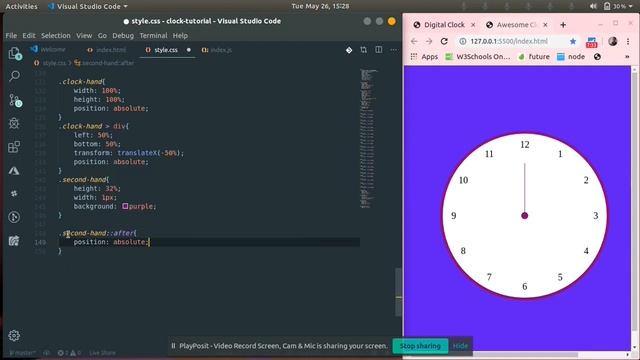Viewport: 640px width, 360px height.
Task: Open the Selection menu
Action: click(x=56, y=36)
